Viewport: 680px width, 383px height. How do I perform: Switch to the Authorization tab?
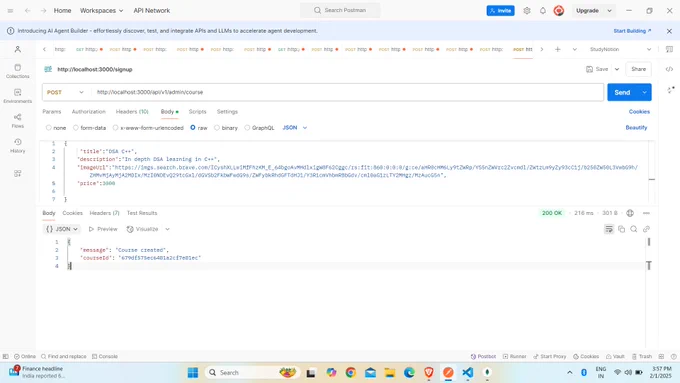point(88,111)
